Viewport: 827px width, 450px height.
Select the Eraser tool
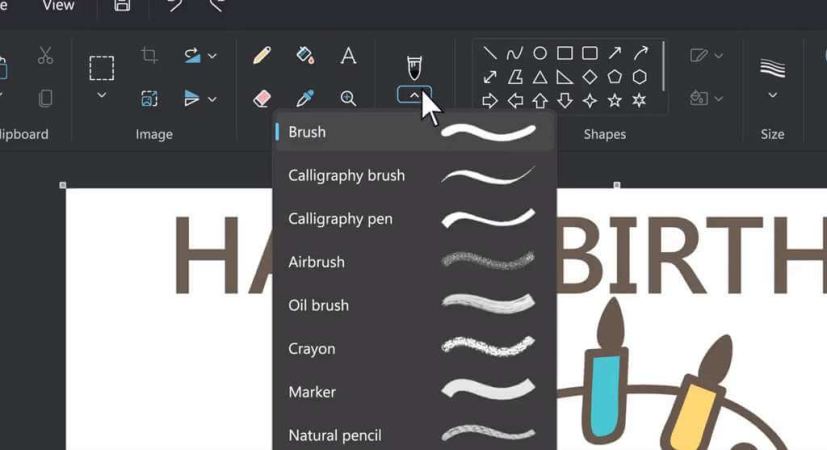(x=262, y=98)
